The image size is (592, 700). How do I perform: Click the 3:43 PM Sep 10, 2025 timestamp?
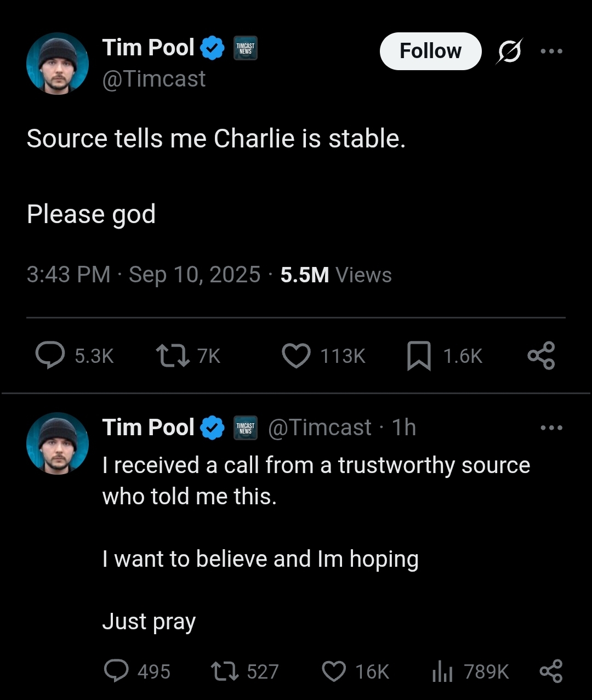143,275
